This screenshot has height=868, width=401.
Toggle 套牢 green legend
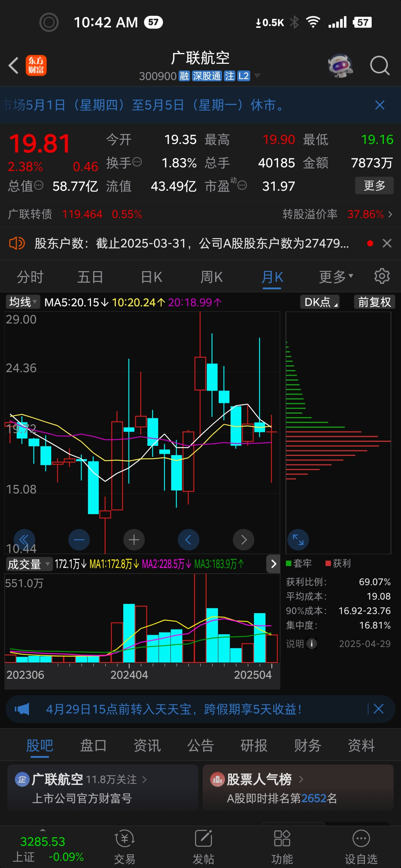(x=299, y=563)
